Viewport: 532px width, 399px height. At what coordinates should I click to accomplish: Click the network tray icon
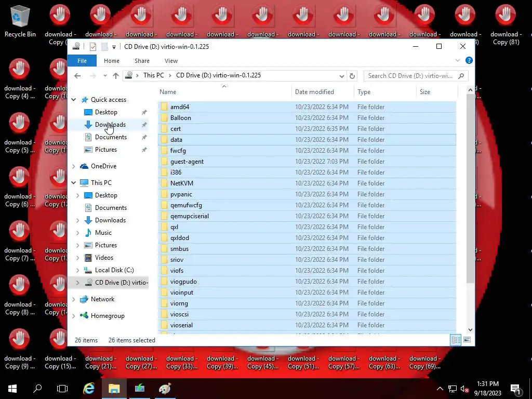(453, 389)
